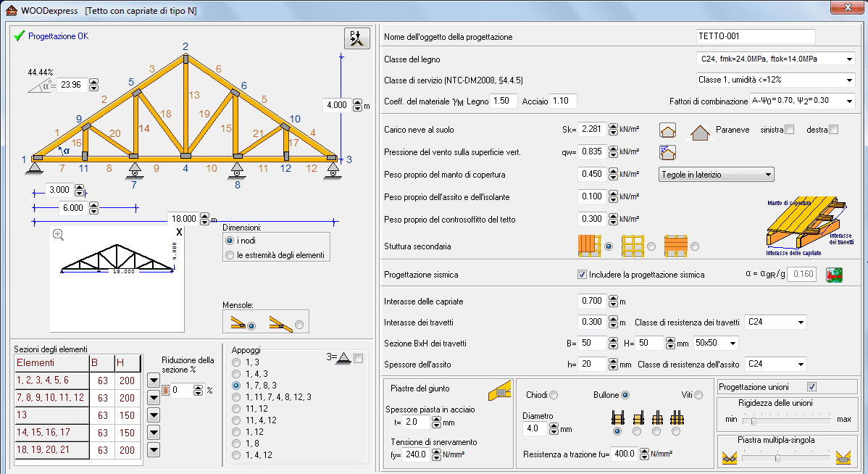Select 'le estremità degli elementi' option
Screen dimensions: 868x474
[x=230, y=254]
